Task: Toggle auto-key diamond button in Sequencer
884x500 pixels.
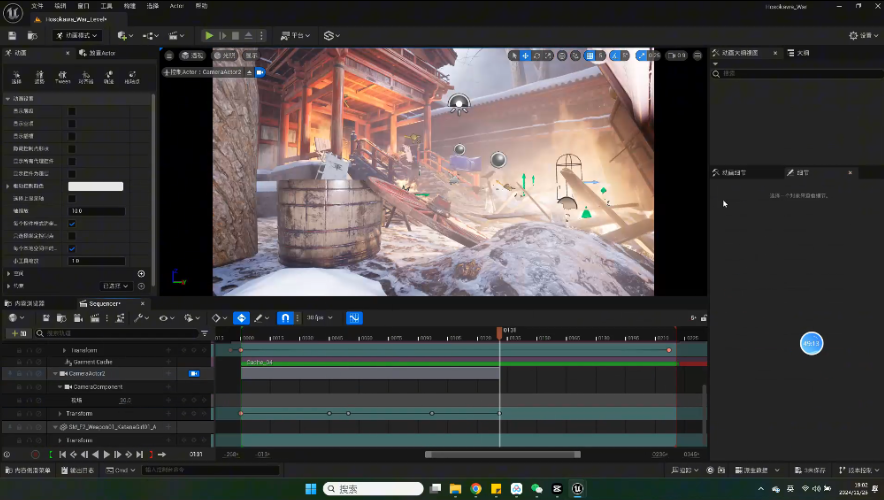Action: pos(241,318)
